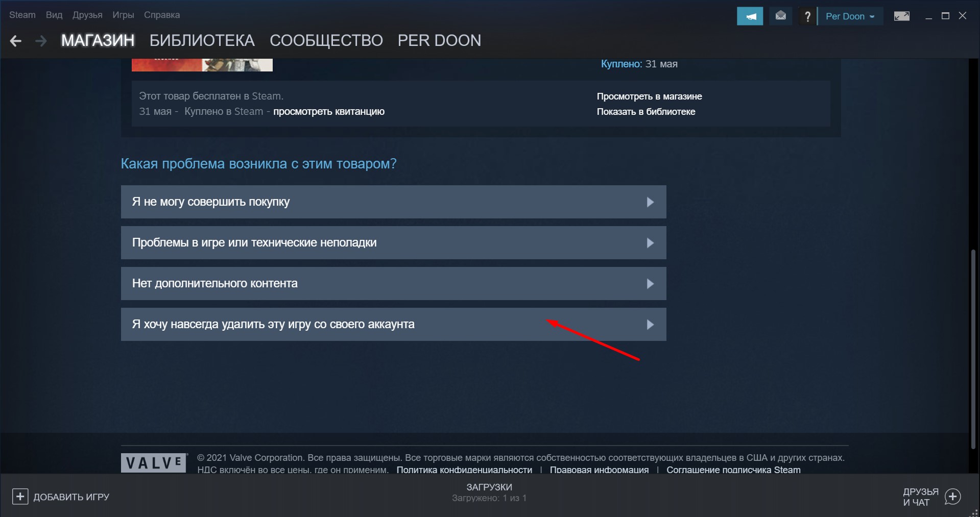The width and height of the screenshot is (980, 517).
Task: Open the announcements megaphone icon
Action: click(x=750, y=16)
